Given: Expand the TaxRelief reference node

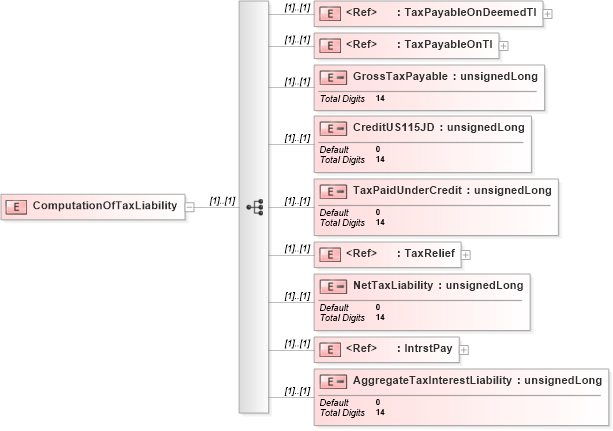Looking at the screenshot, I should (466, 254).
